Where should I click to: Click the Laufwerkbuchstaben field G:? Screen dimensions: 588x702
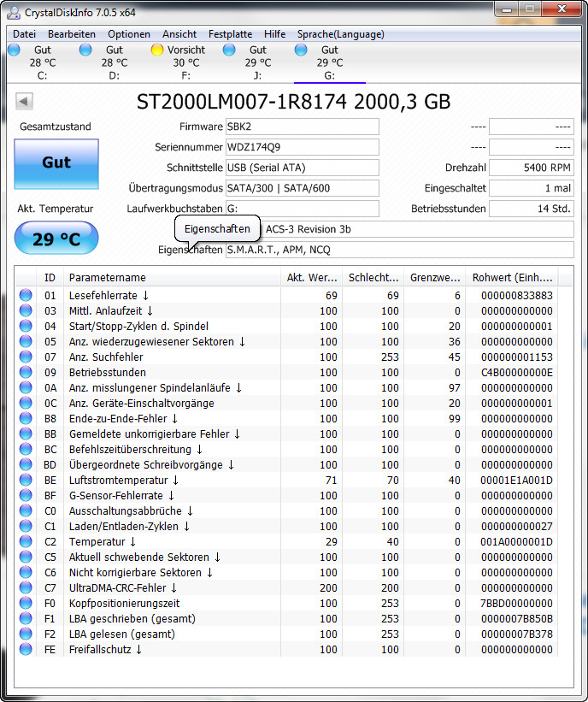coord(302,209)
